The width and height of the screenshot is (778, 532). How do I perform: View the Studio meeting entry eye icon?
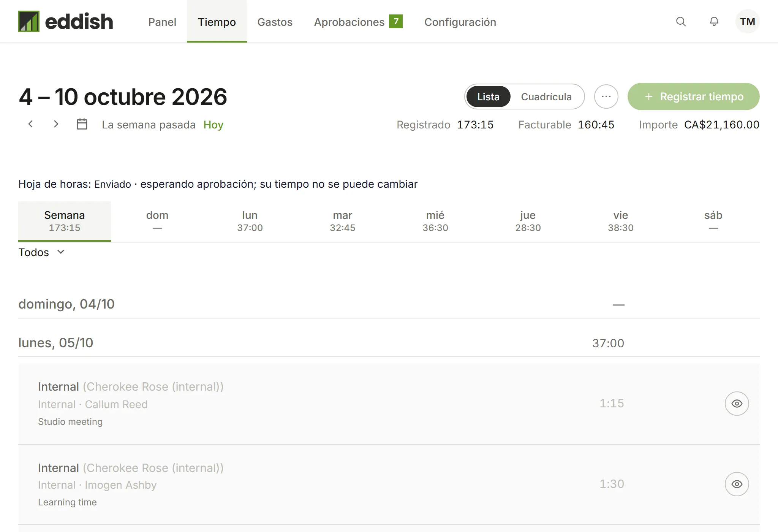(x=737, y=404)
